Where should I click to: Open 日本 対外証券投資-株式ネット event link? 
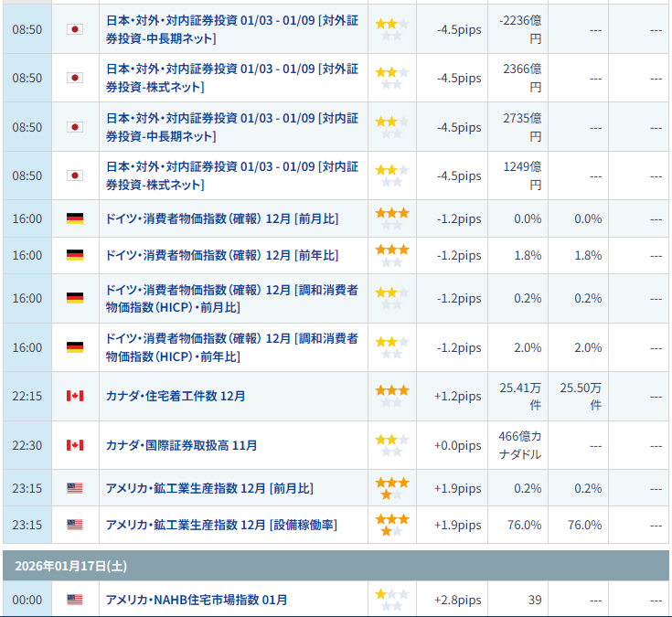click(x=231, y=79)
